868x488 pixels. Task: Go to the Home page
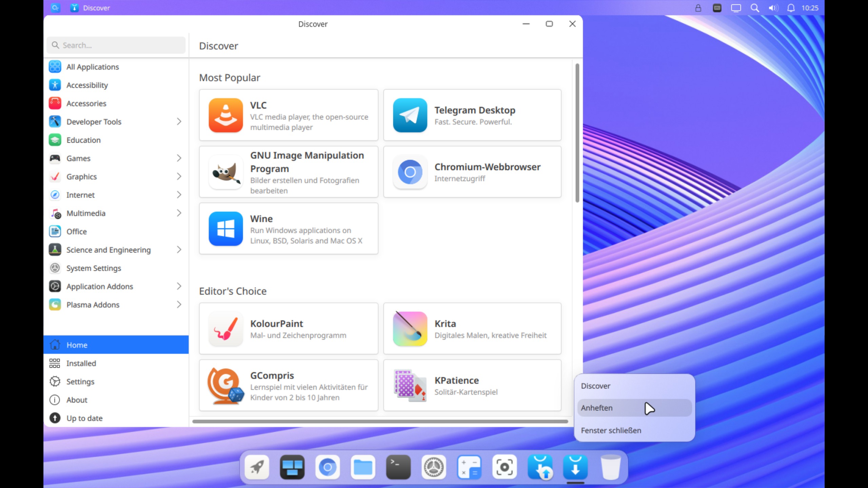pyautogui.click(x=116, y=345)
